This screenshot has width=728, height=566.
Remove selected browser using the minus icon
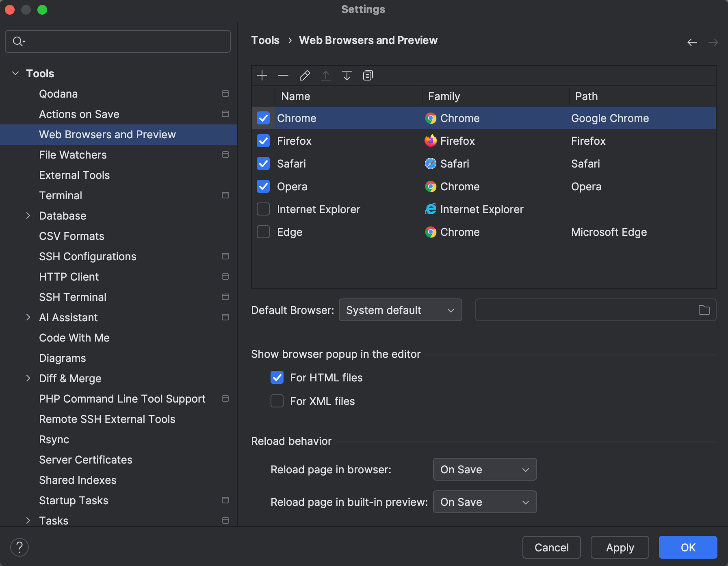point(283,75)
